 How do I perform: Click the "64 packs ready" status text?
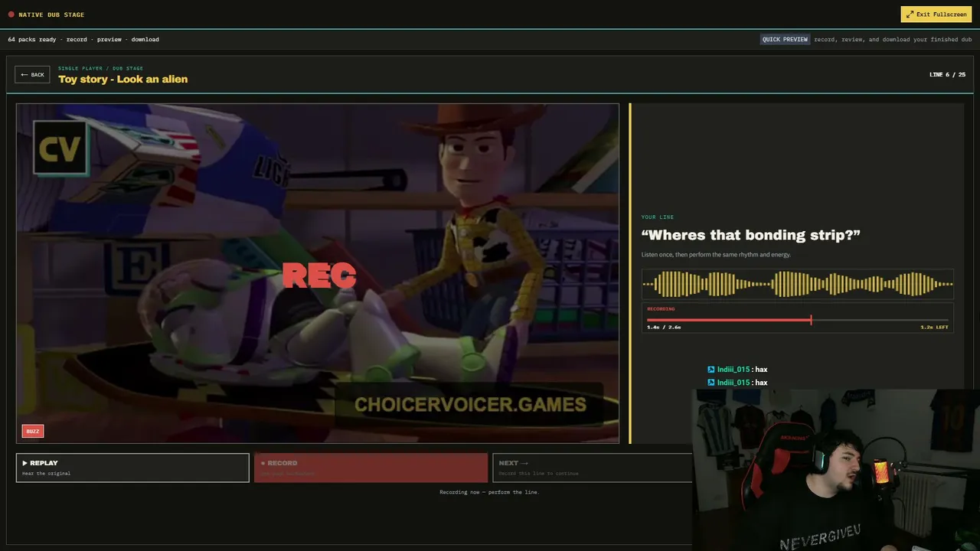coord(32,39)
